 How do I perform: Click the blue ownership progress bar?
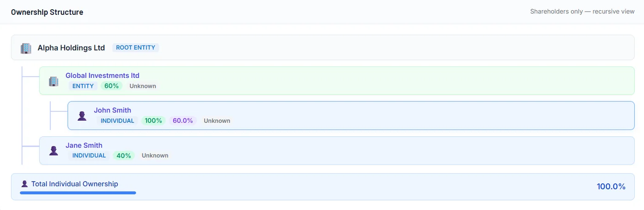pos(78,193)
